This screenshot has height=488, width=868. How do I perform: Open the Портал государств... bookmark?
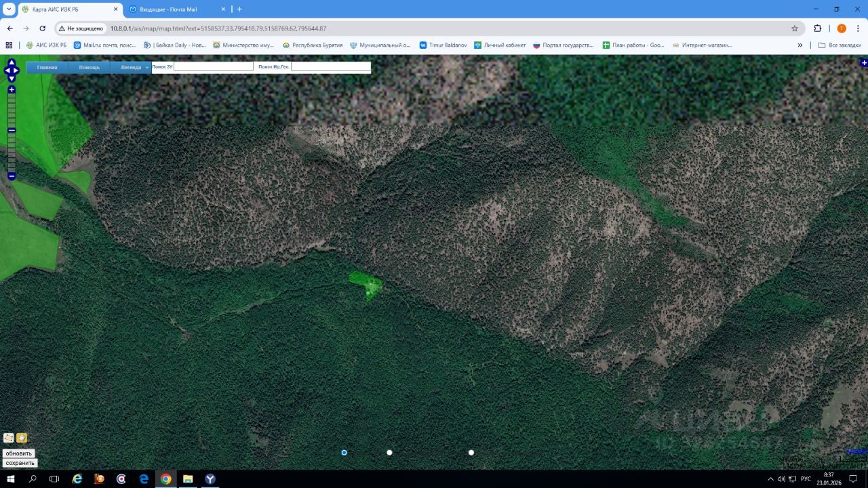(564, 45)
